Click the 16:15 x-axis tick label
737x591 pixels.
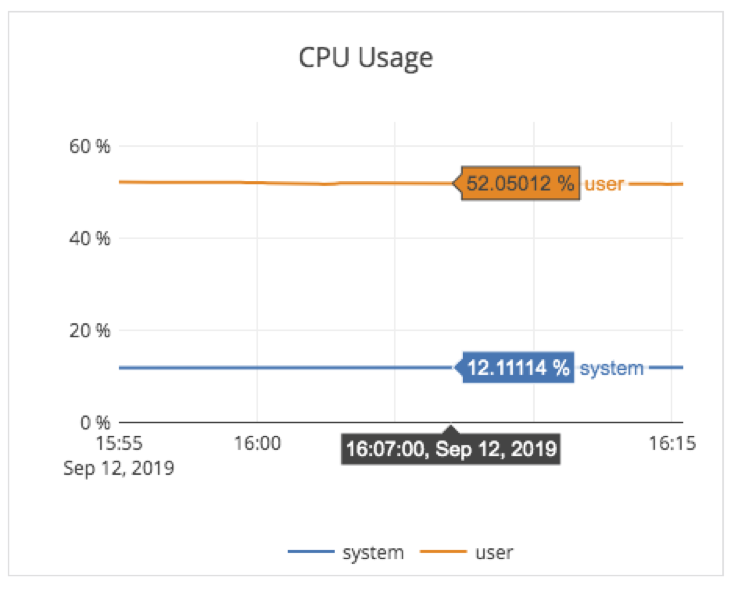pos(669,443)
